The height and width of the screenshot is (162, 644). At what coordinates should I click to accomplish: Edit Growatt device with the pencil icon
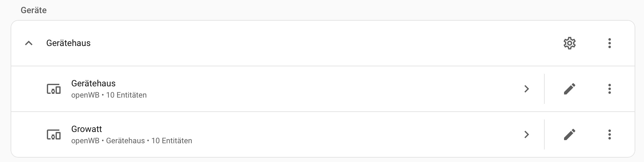tap(569, 134)
